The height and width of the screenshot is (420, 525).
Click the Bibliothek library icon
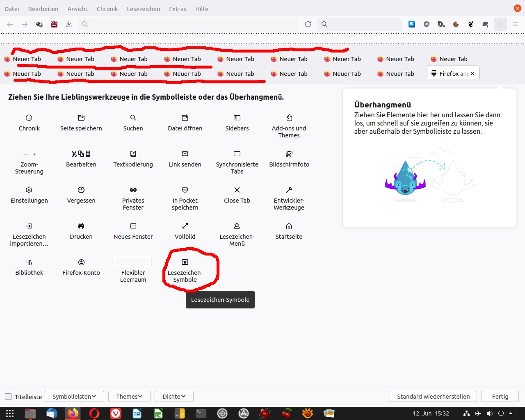coord(29,262)
